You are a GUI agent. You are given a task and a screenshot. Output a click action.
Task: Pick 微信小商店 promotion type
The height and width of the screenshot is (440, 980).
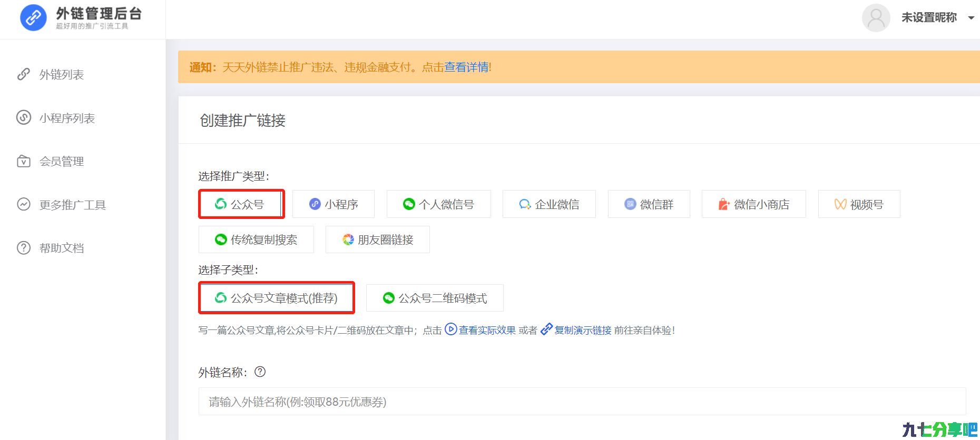click(754, 204)
